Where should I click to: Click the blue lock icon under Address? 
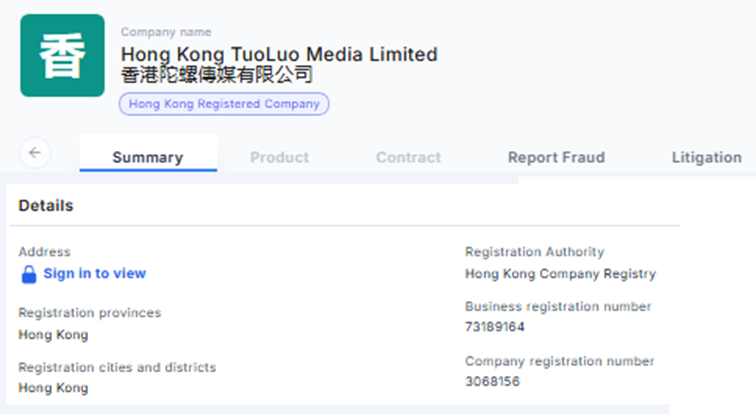tap(29, 274)
